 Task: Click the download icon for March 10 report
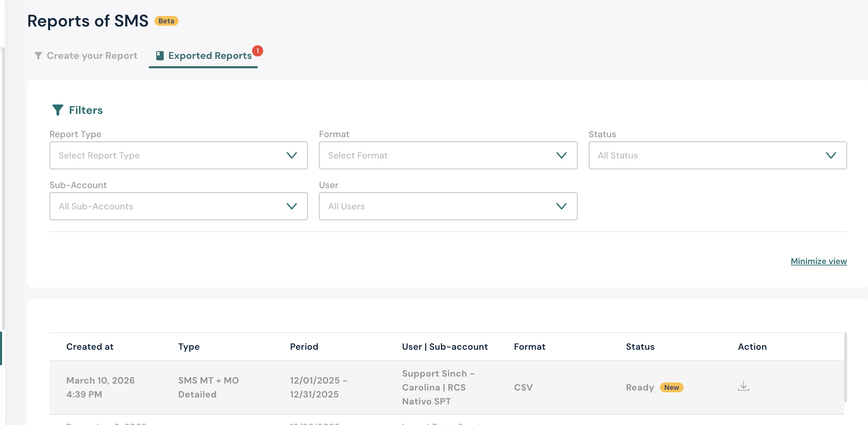[x=743, y=386]
